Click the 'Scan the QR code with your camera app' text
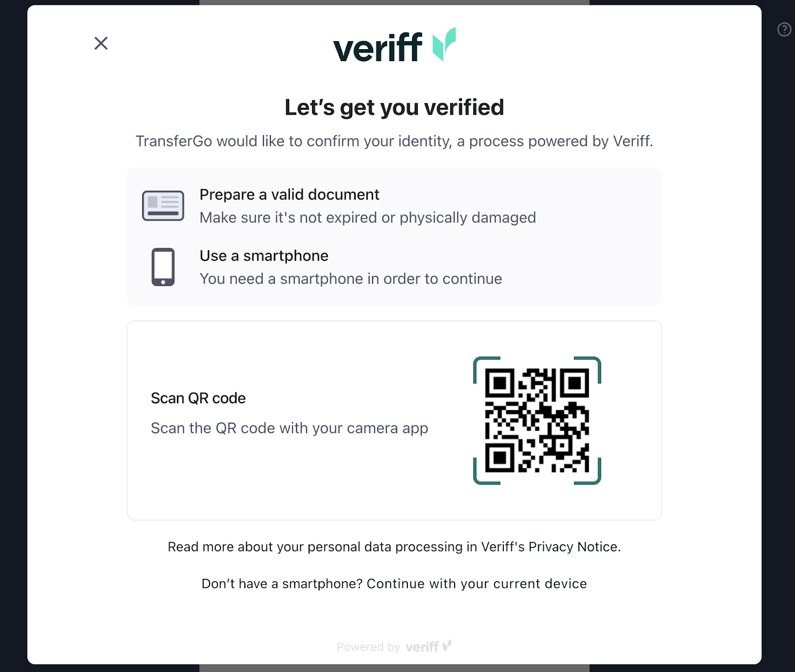Image resolution: width=795 pixels, height=672 pixels. pos(289,428)
